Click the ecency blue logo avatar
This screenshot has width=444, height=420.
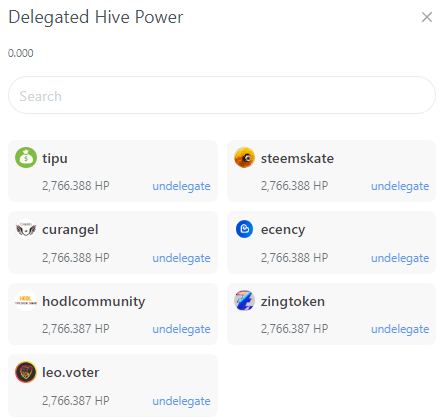pos(244,229)
